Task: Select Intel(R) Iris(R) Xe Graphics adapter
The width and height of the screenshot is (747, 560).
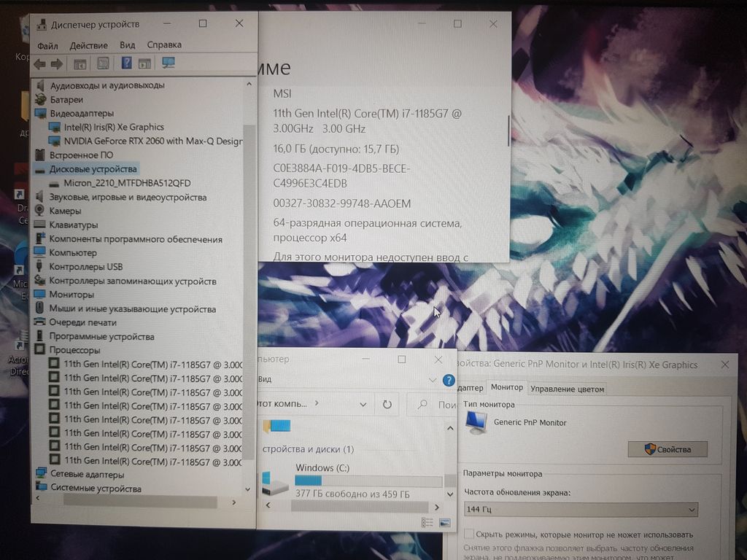Action: point(114,127)
